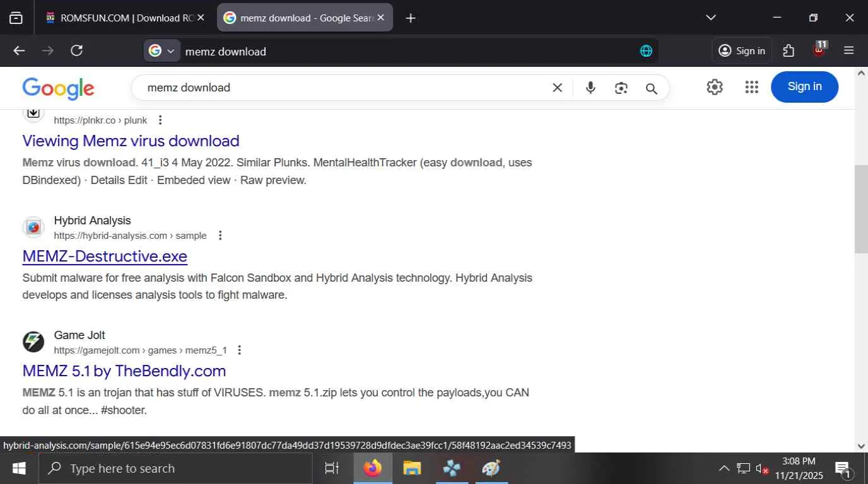Open the Viewing Memz virus download result

[131, 141]
